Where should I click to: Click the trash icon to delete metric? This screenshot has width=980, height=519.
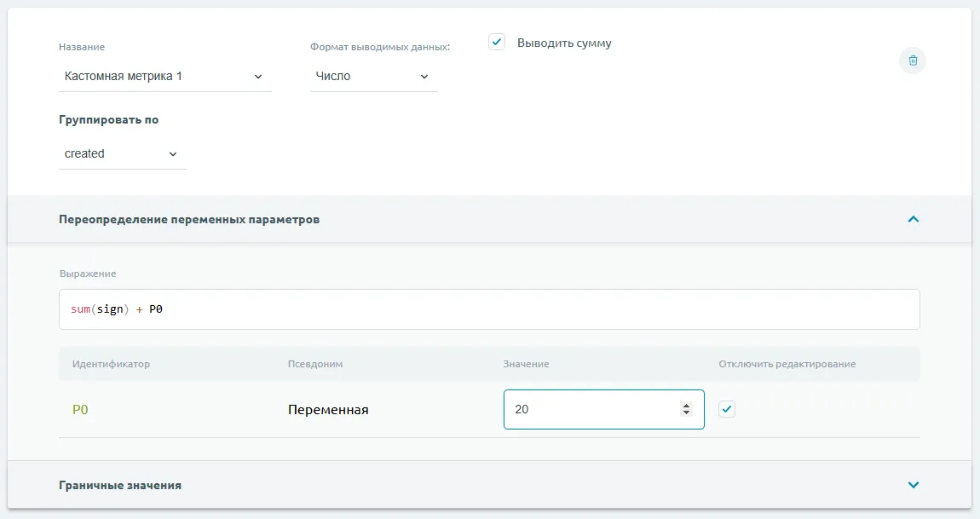coord(913,61)
